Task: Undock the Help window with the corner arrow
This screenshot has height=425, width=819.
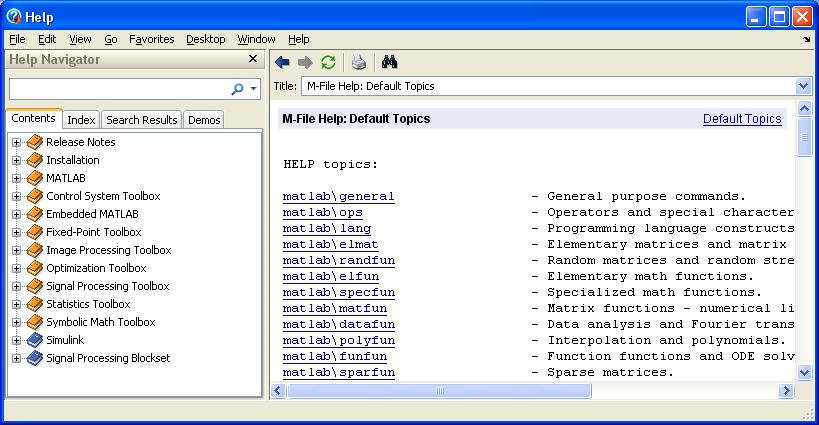Action: tap(806, 39)
